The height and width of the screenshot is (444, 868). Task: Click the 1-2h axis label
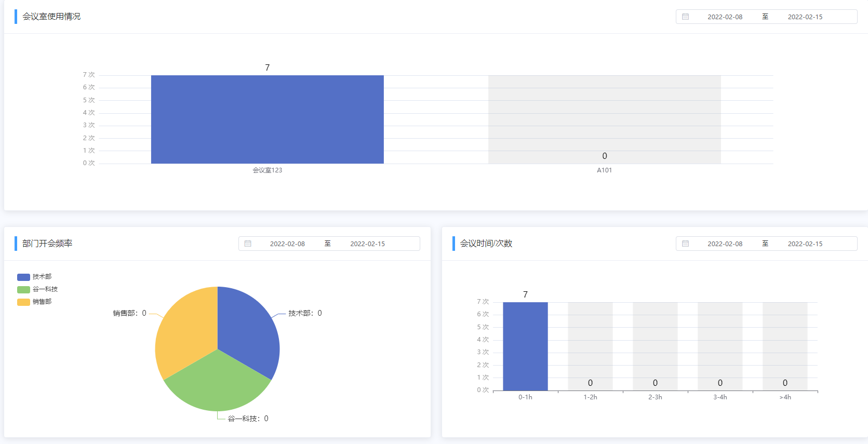(x=590, y=397)
